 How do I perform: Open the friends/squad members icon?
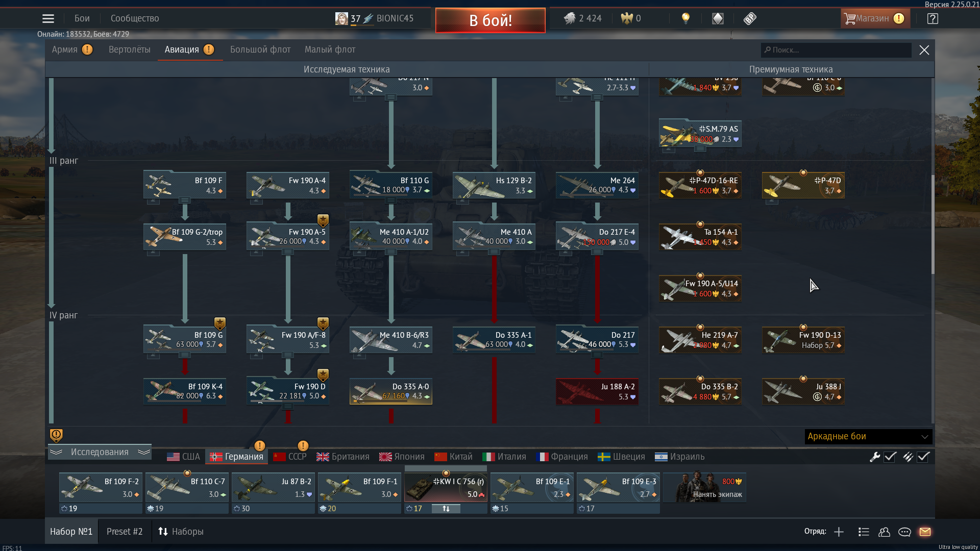point(884,532)
